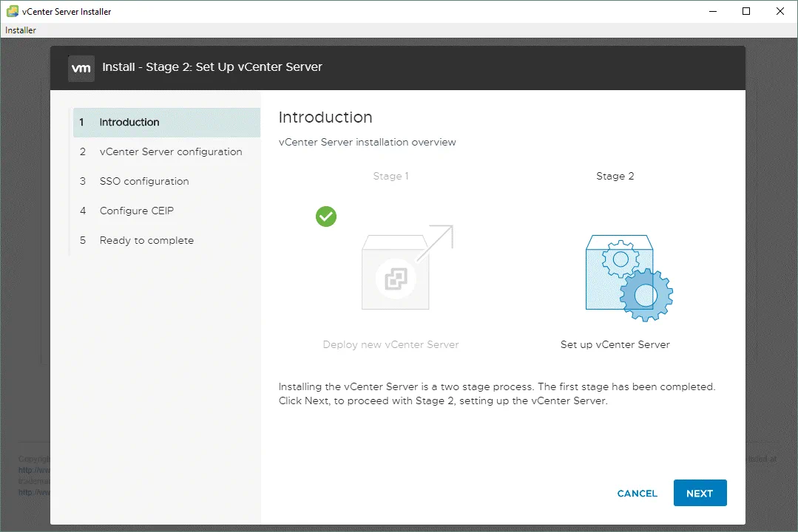Select the Configure CEIP step
This screenshot has width=798, height=532.
pyautogui.click(x=137, y=211)
